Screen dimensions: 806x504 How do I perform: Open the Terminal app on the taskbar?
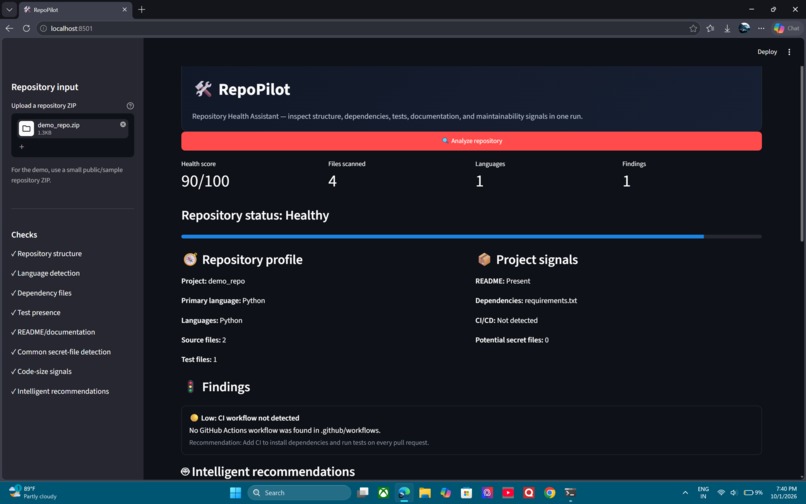[570, 493]
